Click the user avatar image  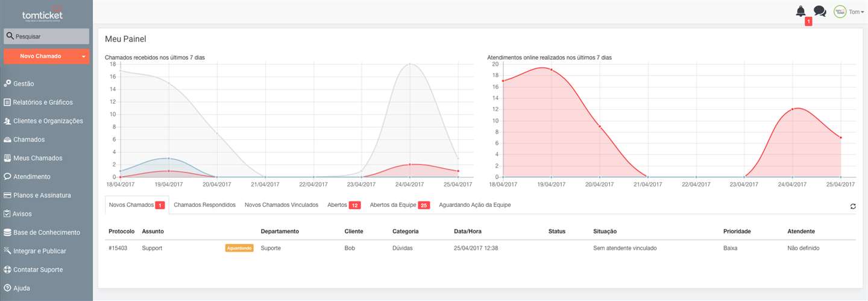coord(840,11)
